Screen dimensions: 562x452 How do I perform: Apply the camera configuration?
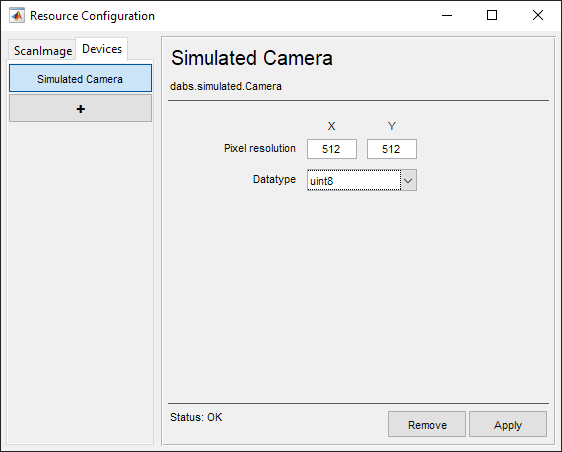508,424
